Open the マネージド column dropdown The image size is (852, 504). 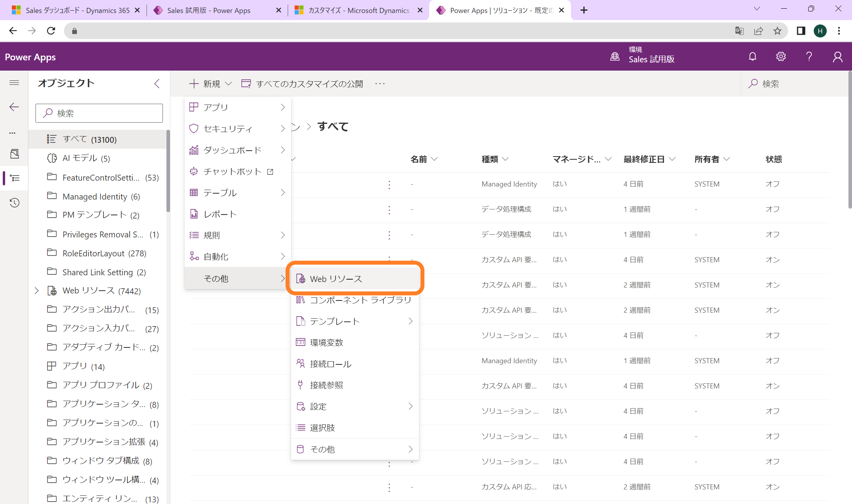point(608,159)
